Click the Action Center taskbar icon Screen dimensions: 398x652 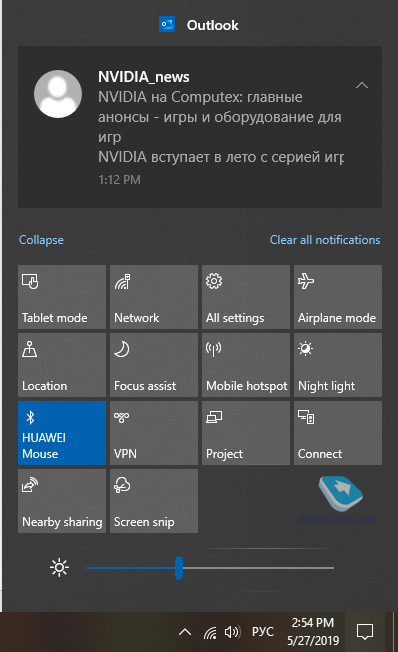(365, 632)
